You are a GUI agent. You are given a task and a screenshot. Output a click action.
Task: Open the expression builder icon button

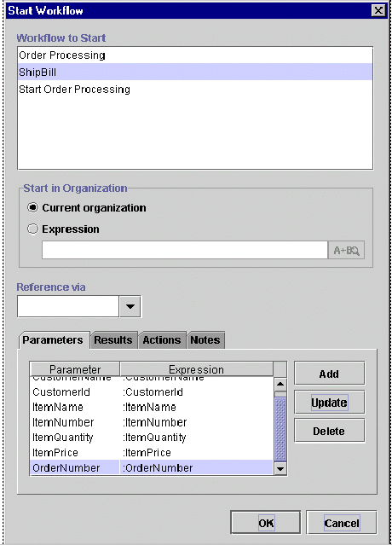click(x=346, y=250)
